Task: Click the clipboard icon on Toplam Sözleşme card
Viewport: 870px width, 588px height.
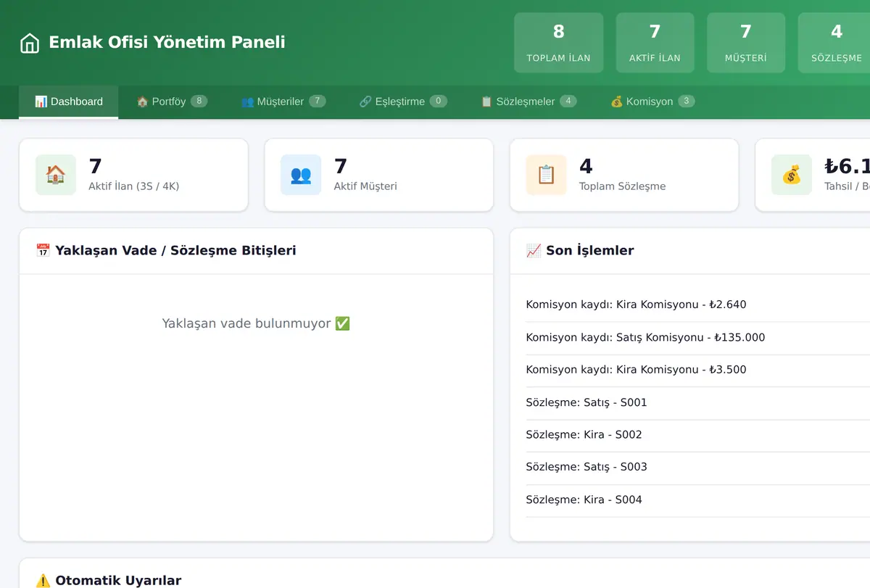Action: [546, 175]
